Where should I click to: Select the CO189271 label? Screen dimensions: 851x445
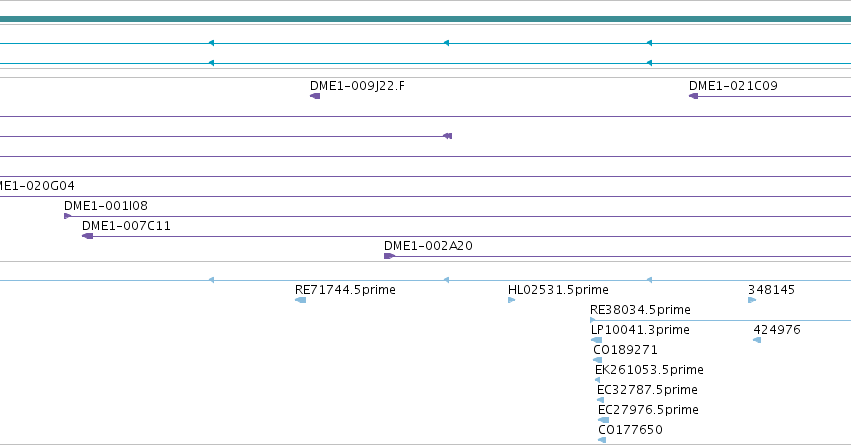click(625, 350)
